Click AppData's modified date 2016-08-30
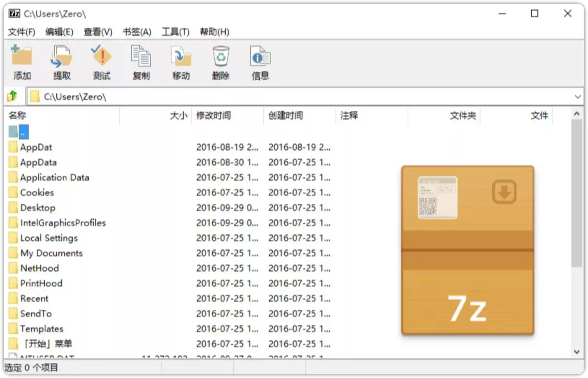The image size is (588, 378). (x=227, y=162)
